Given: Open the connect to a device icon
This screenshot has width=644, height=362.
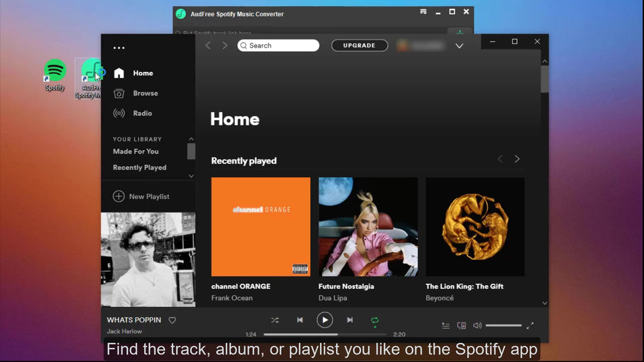Looking at the screenshot, I should [462, 326].
